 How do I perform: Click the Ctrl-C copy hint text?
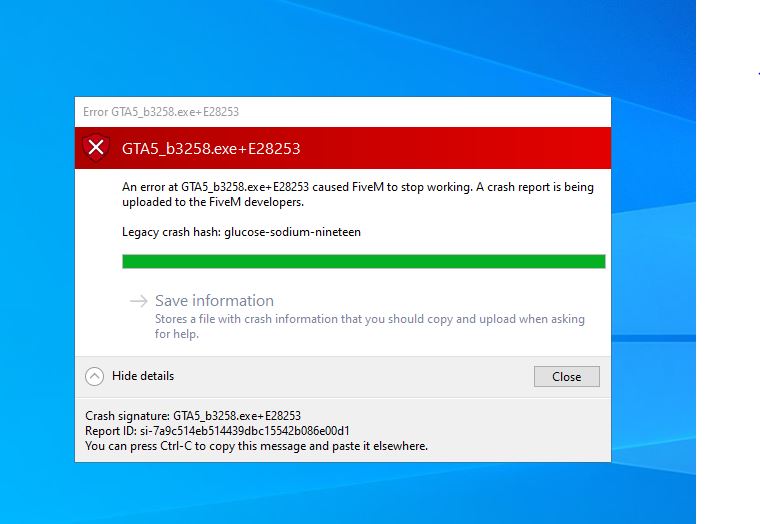(x=256, y=446)
